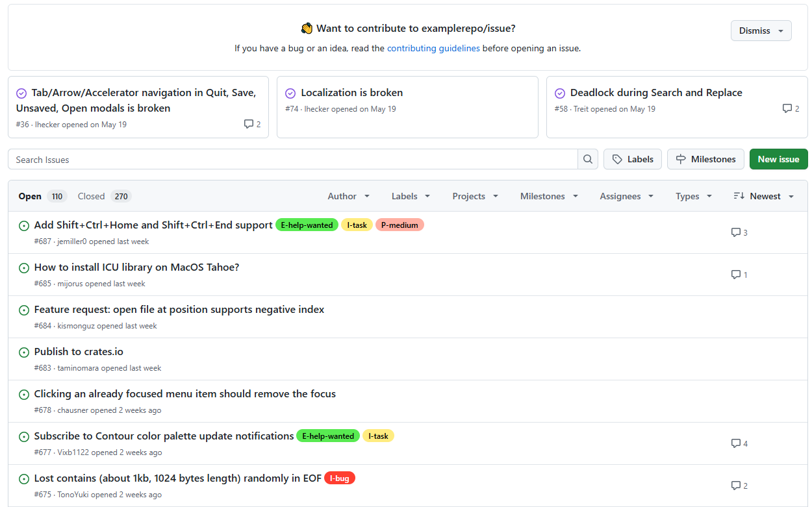Viewport: 812px width, 507px height.
Task: Click the search magnifier icon
Action: coord(588,159)
